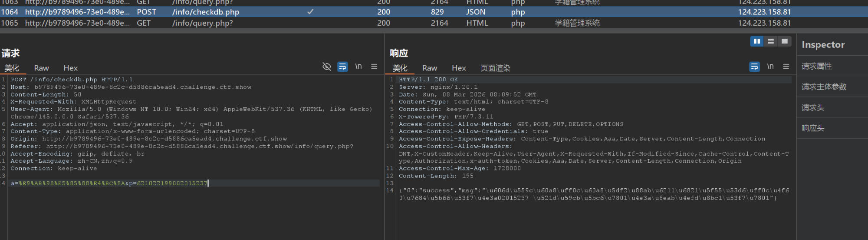Switch to the response Hex tab
The width and height of the screenshot is (868, 240).
click(x=459, y=68)
